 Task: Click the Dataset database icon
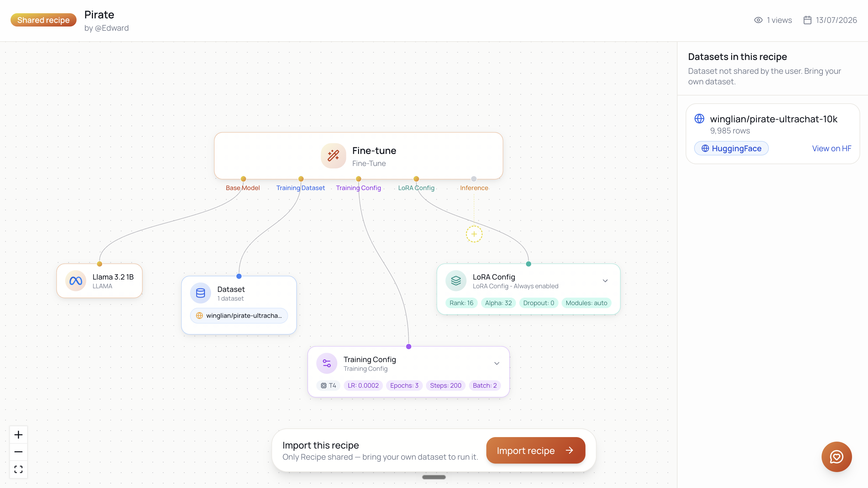click(200, 293)
